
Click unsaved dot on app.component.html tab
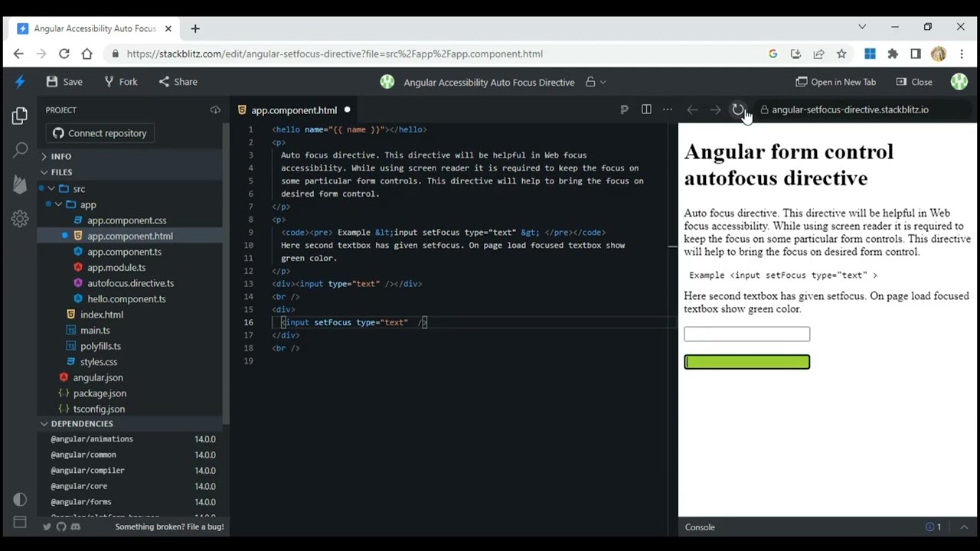(347, 110)
